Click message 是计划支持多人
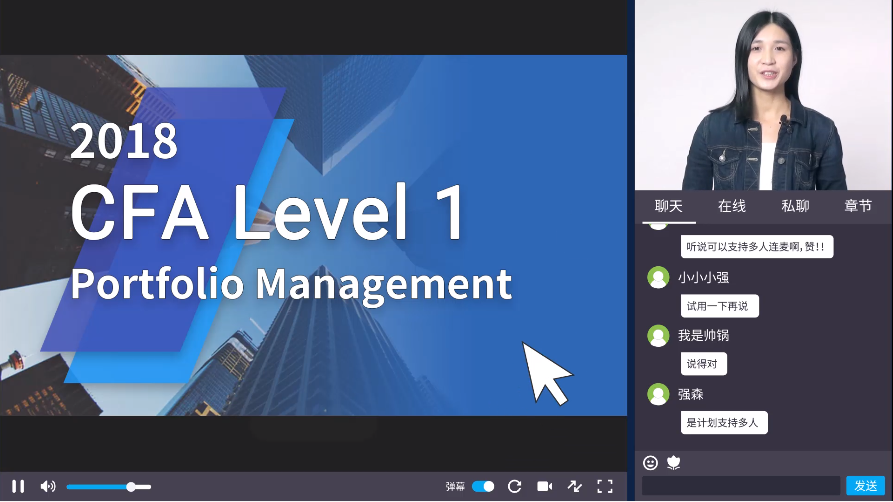Screen dimensions: 893x502 [724, 423]
